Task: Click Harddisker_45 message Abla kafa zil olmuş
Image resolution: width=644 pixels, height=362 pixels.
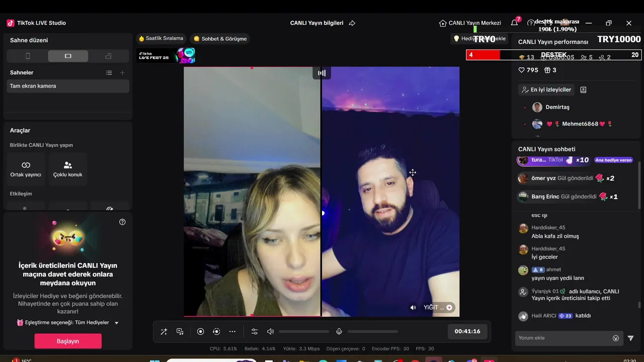Action: 555,236
